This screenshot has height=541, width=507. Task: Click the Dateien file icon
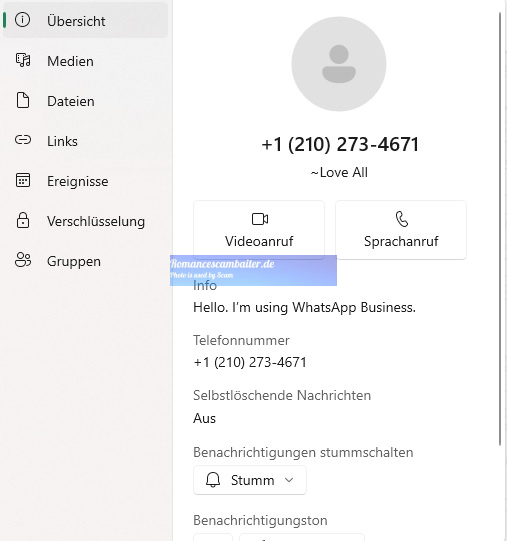coord(23,100)
